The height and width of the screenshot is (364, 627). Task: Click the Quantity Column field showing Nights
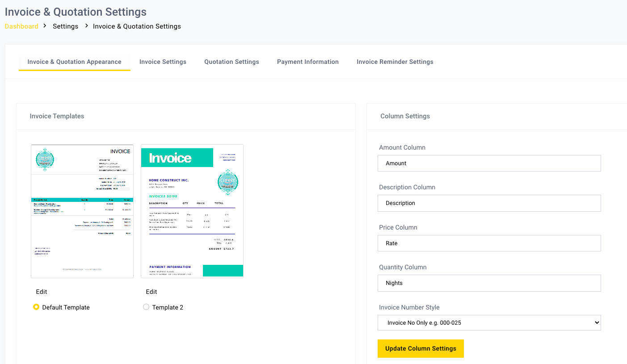tap(489, 283)
